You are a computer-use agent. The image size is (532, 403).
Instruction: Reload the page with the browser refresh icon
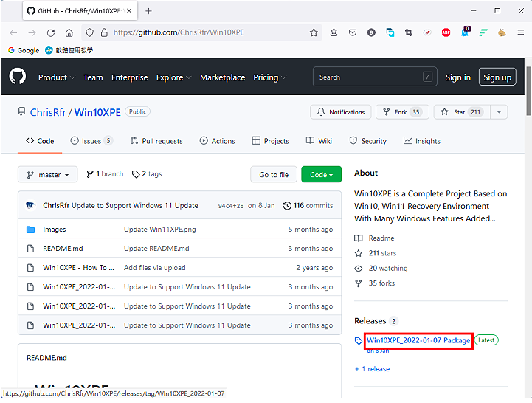point(51,32)
